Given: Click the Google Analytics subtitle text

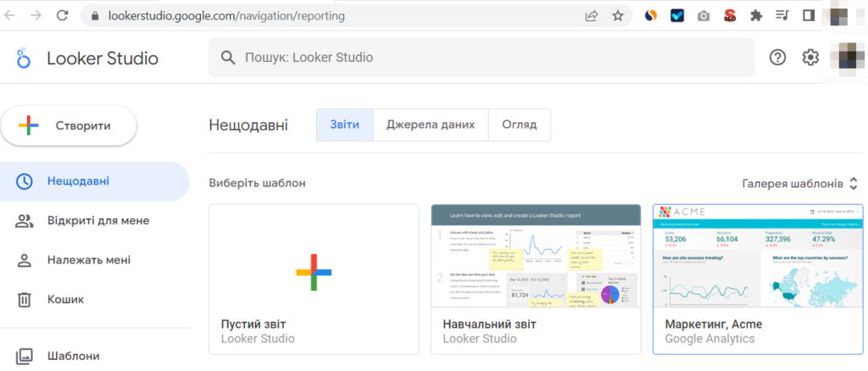Looking at the screenshot, I should [709, 338].
